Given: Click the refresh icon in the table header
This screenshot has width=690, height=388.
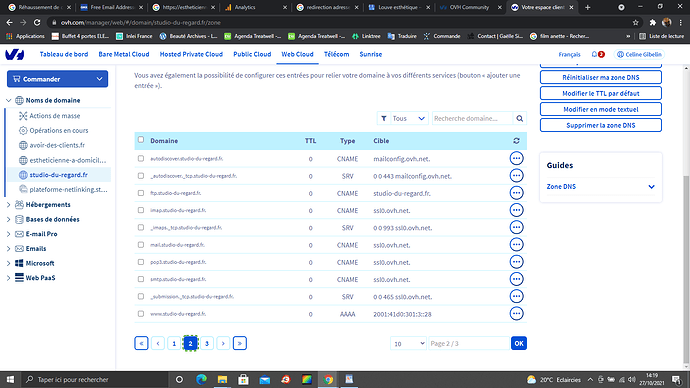Looking at the screenshot, I should coord(516,141).
